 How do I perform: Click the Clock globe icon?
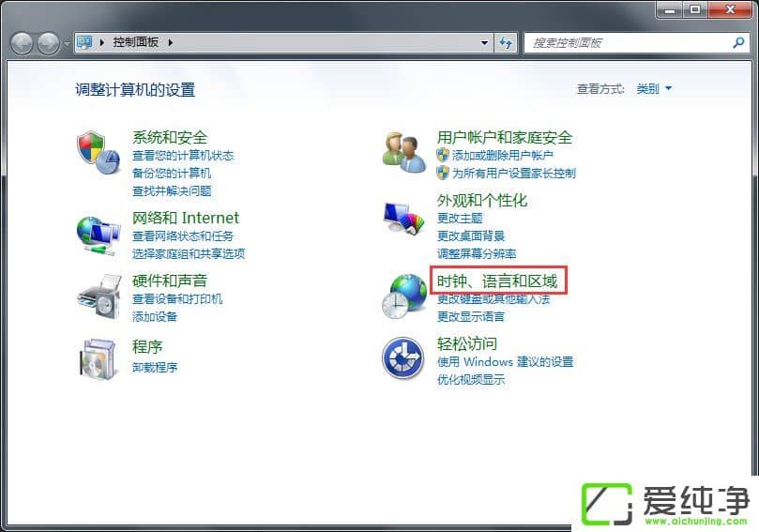pos(404,296)
